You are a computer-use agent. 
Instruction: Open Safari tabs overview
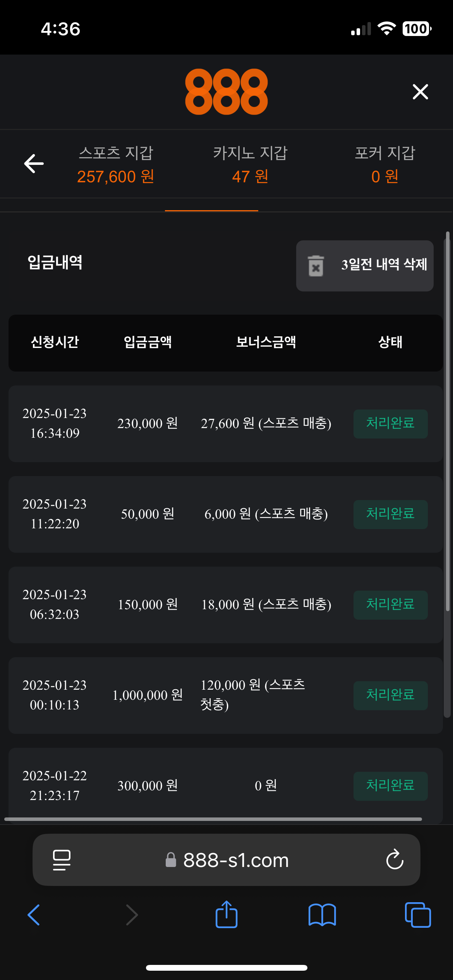click(x=418, y=915)
